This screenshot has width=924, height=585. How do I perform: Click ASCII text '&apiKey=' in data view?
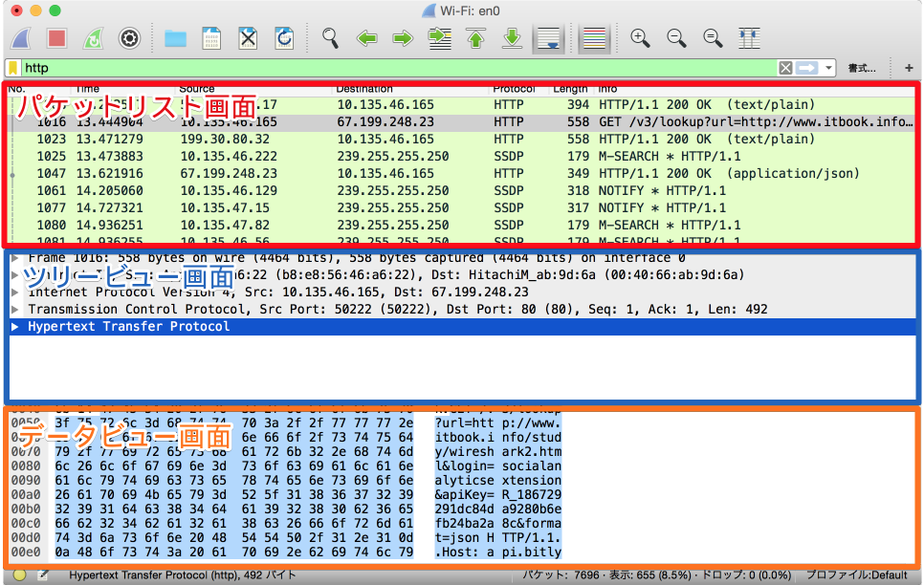[464, 495]
